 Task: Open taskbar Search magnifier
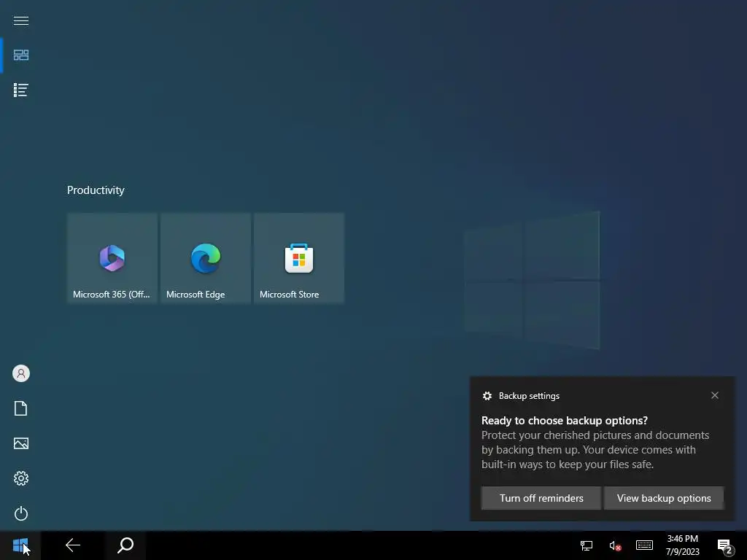(x=125, y=545)
